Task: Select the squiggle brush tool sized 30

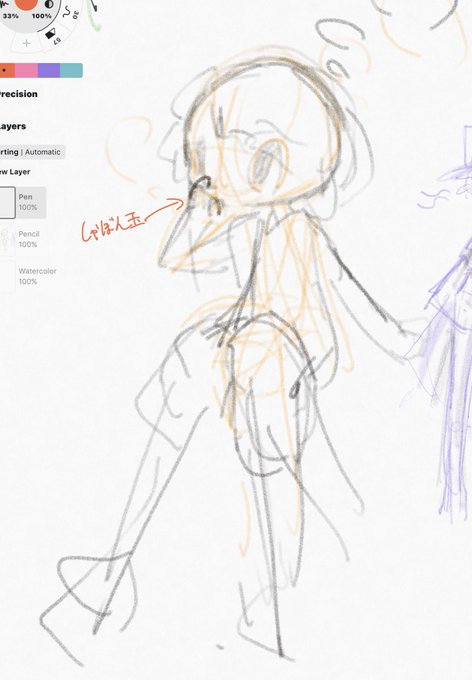Action: pyautogui.click(x=70, y=13)
